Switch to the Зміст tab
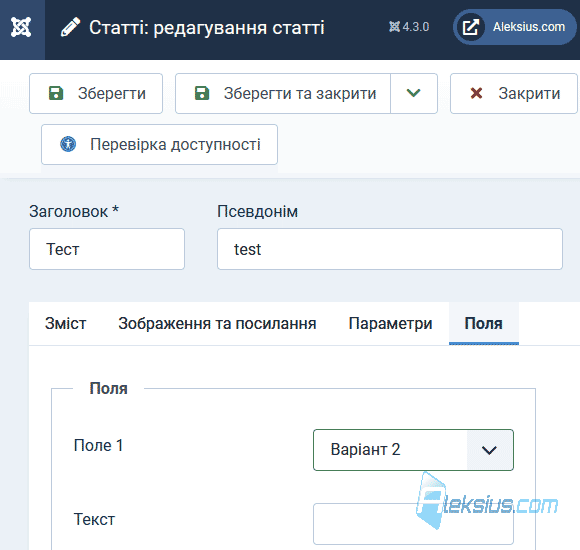580x550 pixels. tap(65, 324)
